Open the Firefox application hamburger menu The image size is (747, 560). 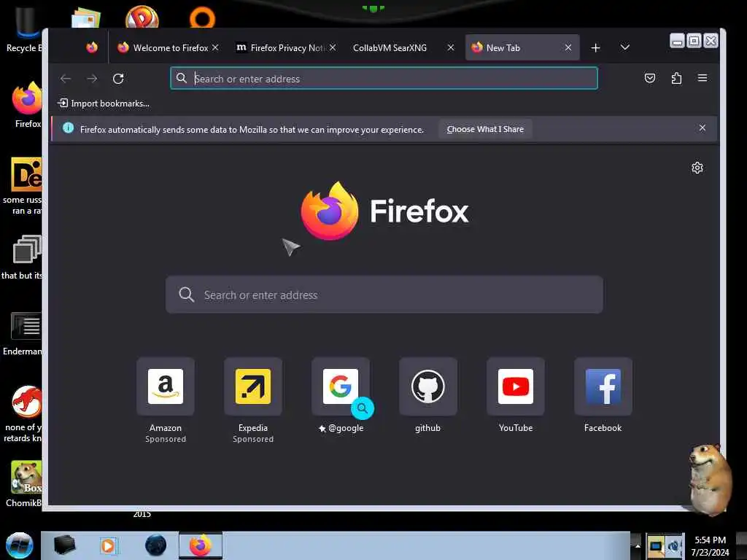click(x=703, y=78)
